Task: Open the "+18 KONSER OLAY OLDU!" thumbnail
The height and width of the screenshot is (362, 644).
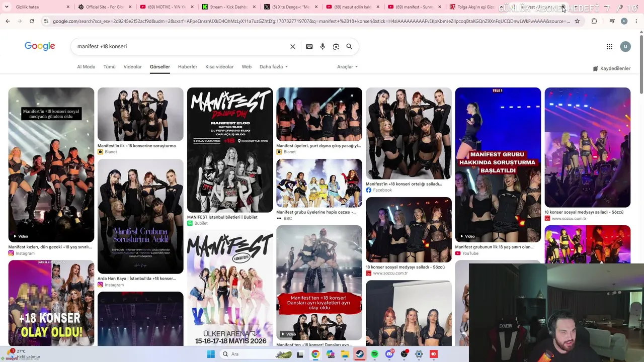Action: click(51, 303)
